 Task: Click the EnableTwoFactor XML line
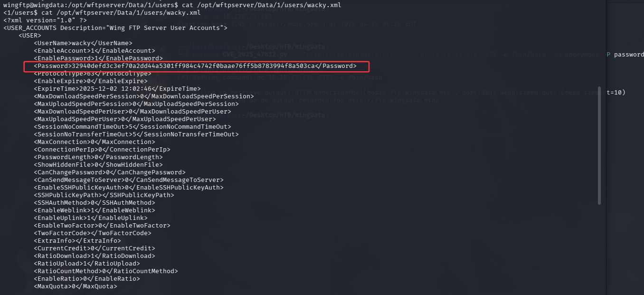pos(102,226)
